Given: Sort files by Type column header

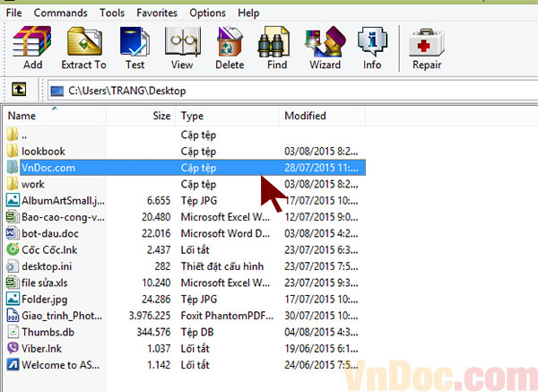Looking at the screenshot, I should pos(227,116).
